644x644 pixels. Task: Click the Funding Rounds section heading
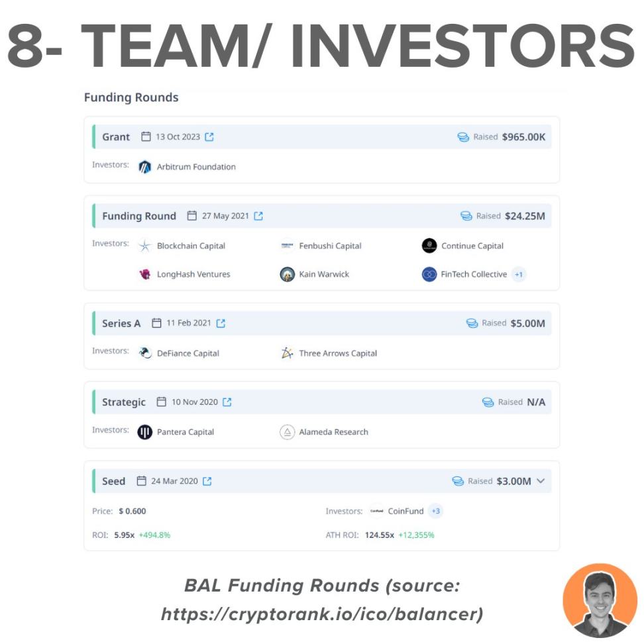point(131,97)
